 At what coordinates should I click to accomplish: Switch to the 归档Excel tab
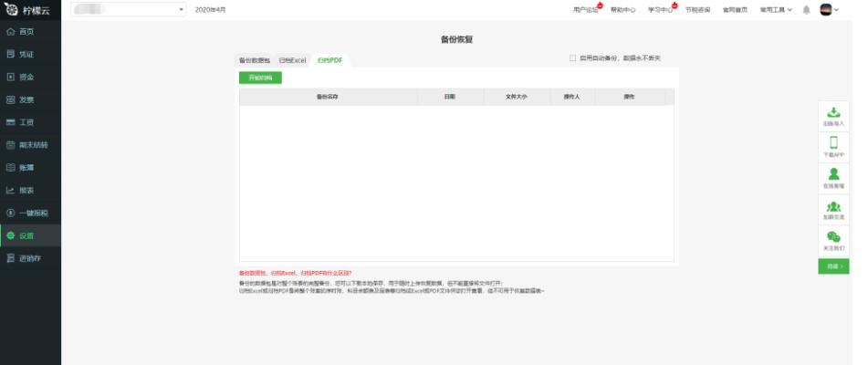[x=292, y=60]
